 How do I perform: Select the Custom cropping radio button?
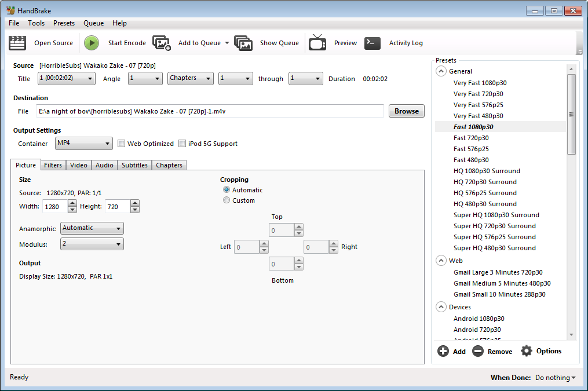227,200
